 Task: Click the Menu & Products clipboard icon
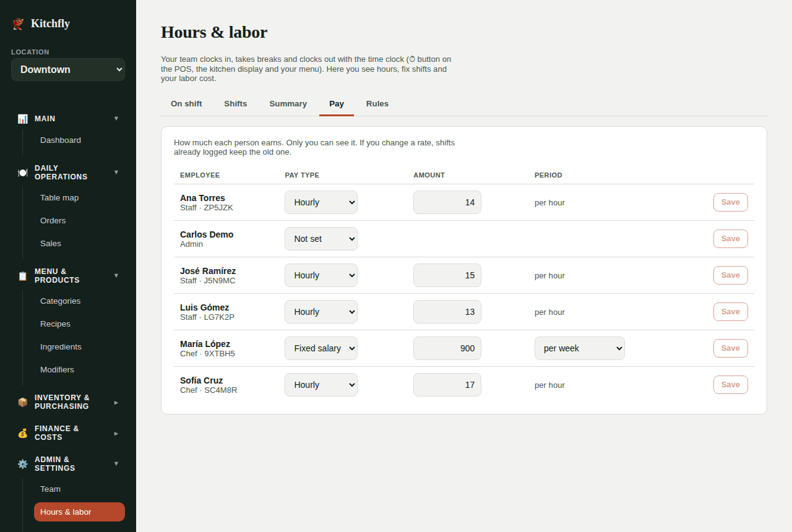tap(23, 276)
